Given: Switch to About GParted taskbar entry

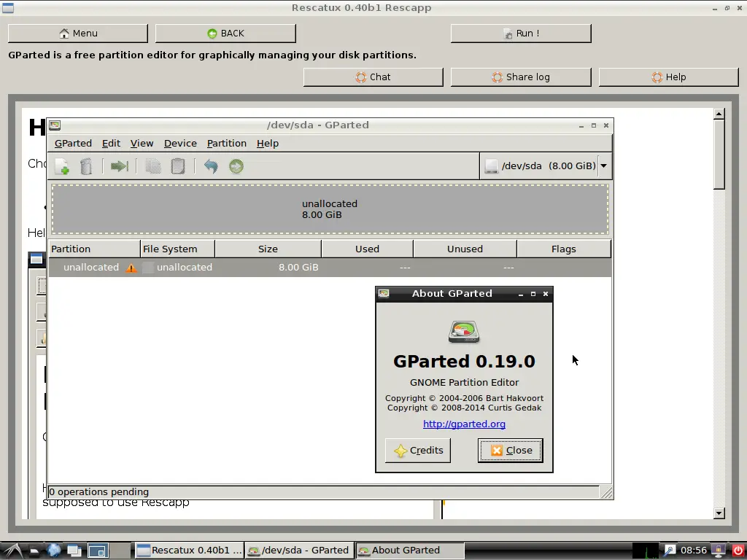Looking at the screenshot, I should tap(410, 551).
